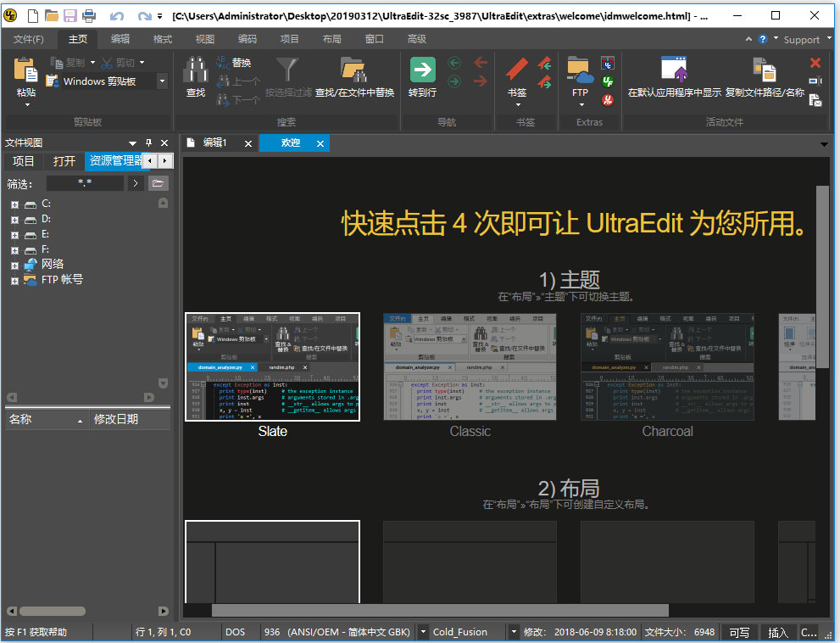
Task: Click the red Bookmark (书签) icon
Action: point(516,70)
